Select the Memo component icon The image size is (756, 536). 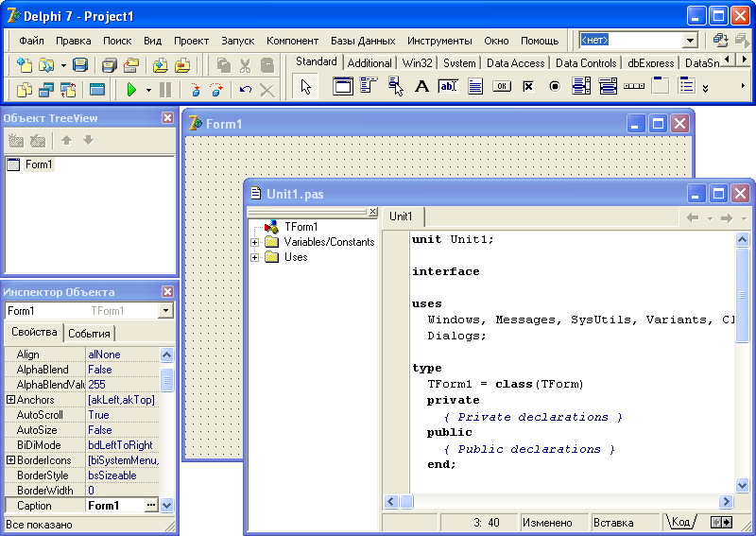(x=475, y=86)
